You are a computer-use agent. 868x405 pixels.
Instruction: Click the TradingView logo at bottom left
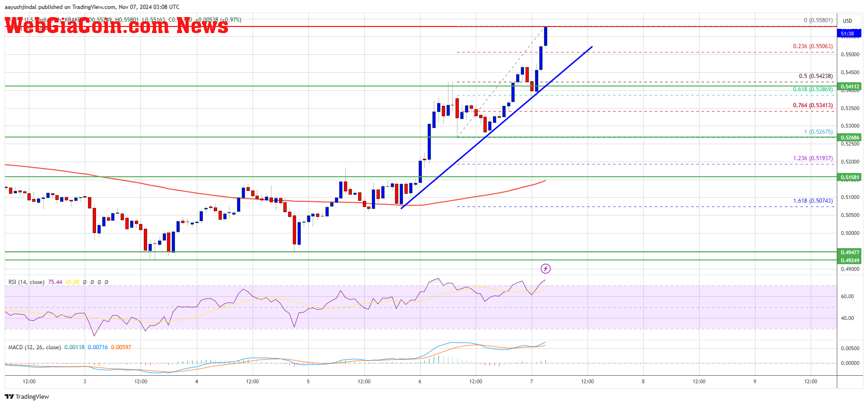coord(27,396)
